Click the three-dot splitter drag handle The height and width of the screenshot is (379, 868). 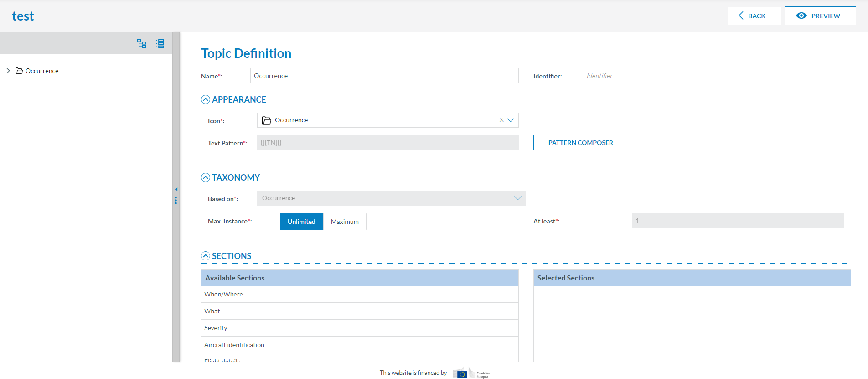click(x=176, y=201)
